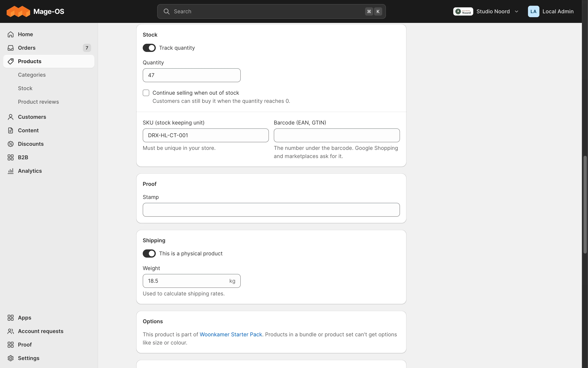
Task: Click the Weight input field
Action: coord(192,281)
